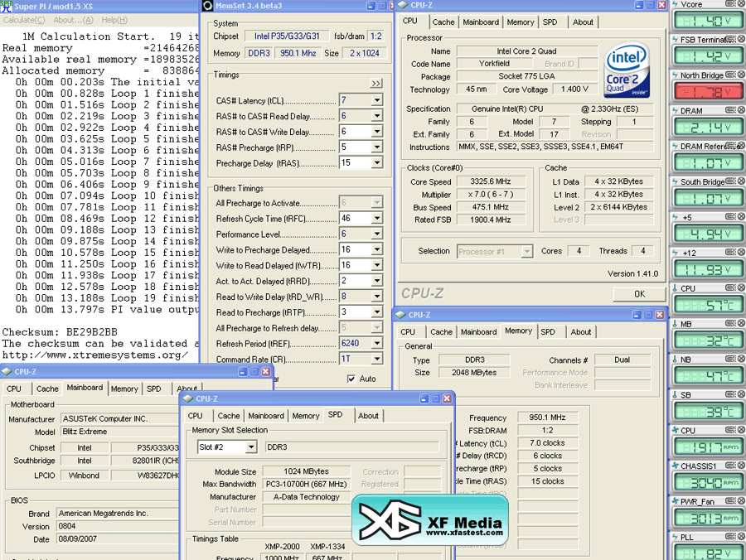Open settings icon on the DRAM voltage panel
This screenshot has width=746, height=560.
(730, 110)
